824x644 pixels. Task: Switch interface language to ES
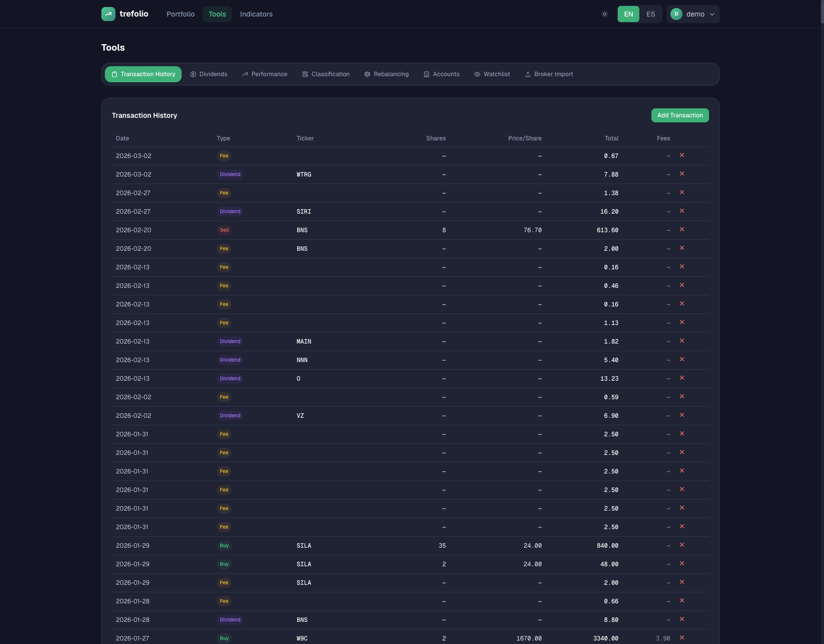click(x=650, y=14)
